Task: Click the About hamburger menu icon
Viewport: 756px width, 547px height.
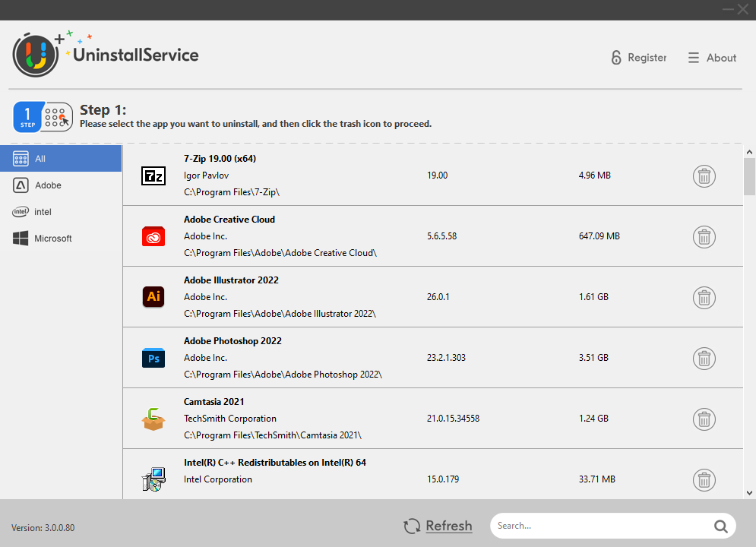Action: click(x=694, y=58)
